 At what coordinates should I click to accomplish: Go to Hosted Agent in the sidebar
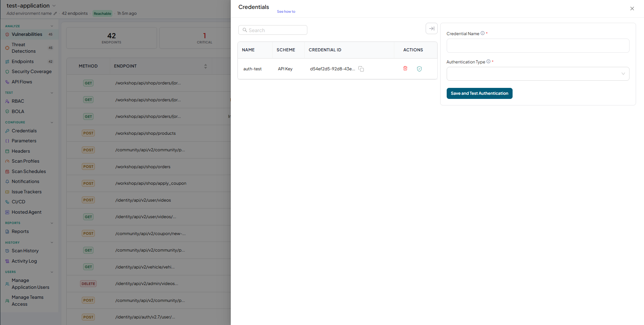tap(27, 212)
